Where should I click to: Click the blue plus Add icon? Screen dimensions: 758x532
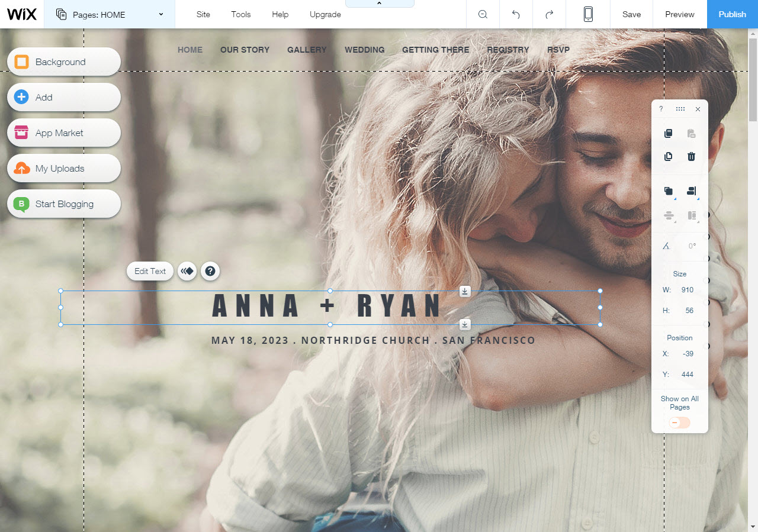point(21,97)
